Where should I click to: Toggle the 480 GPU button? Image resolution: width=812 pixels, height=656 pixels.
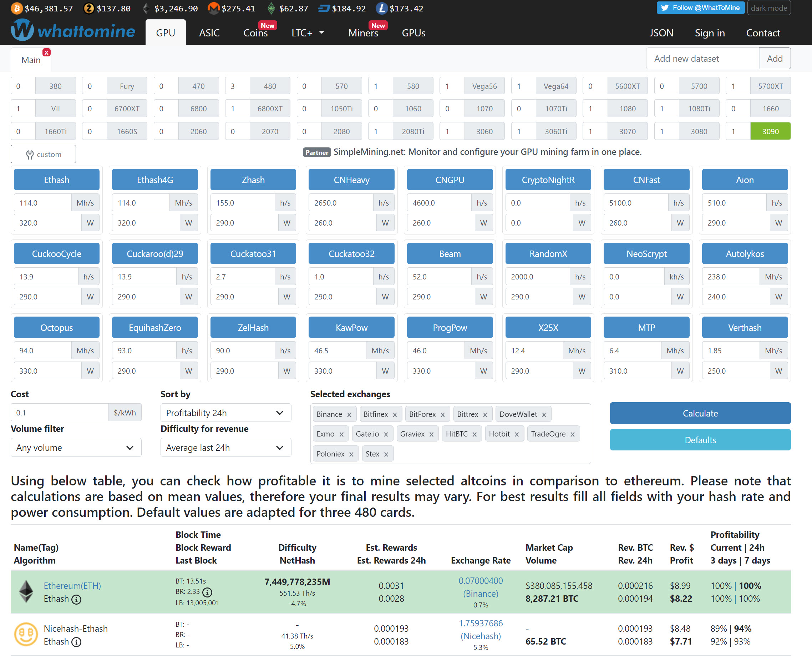[x=270, y=86]
